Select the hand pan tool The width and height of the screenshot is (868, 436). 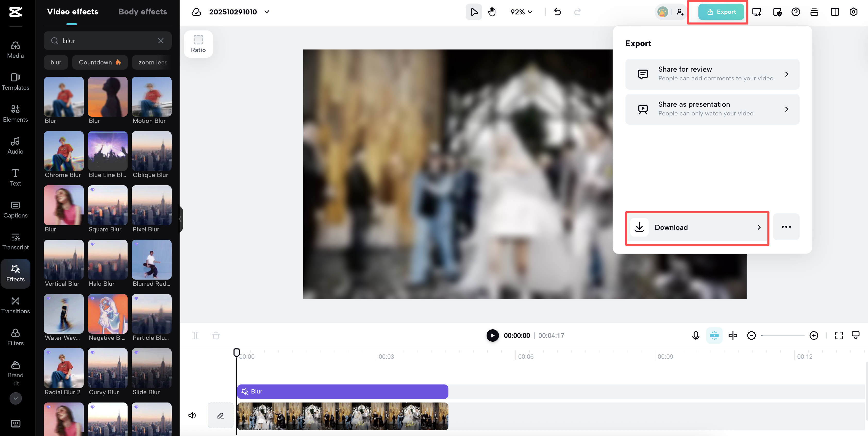(492, 11)
